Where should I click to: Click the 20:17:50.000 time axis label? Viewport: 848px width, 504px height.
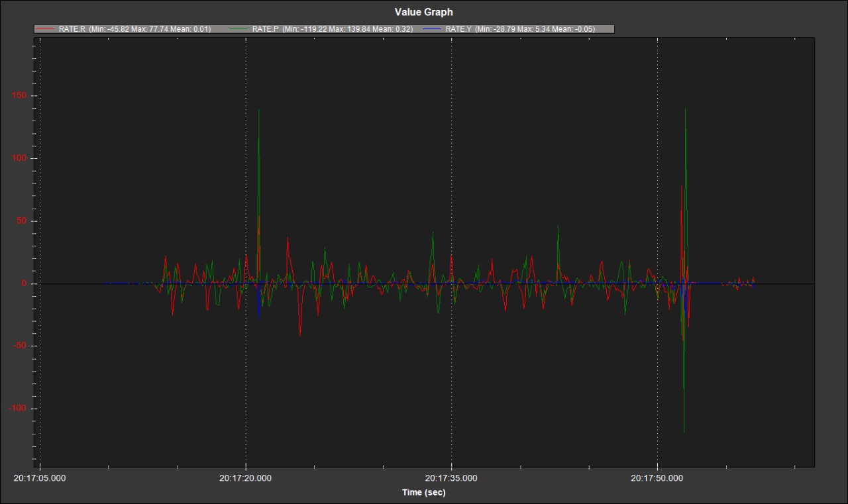pyautogui.click(x=657, y=478)
